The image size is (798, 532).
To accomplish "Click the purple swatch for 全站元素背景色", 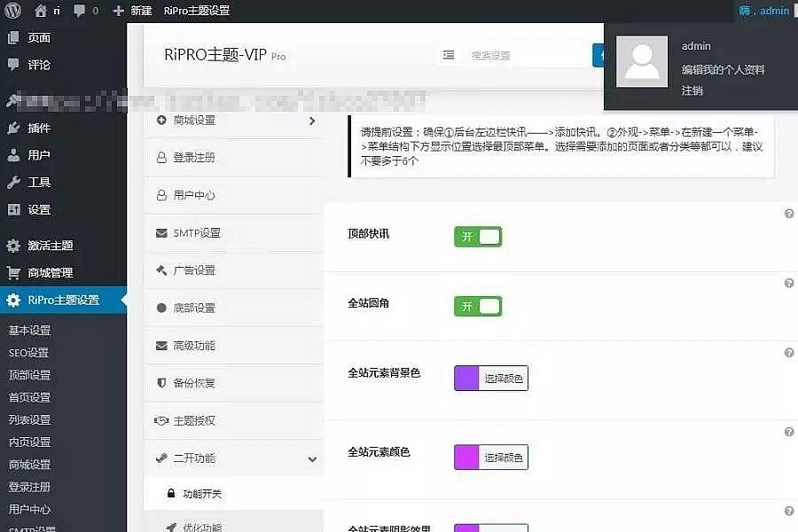I will pyautogui.click(x=466, y=379).
